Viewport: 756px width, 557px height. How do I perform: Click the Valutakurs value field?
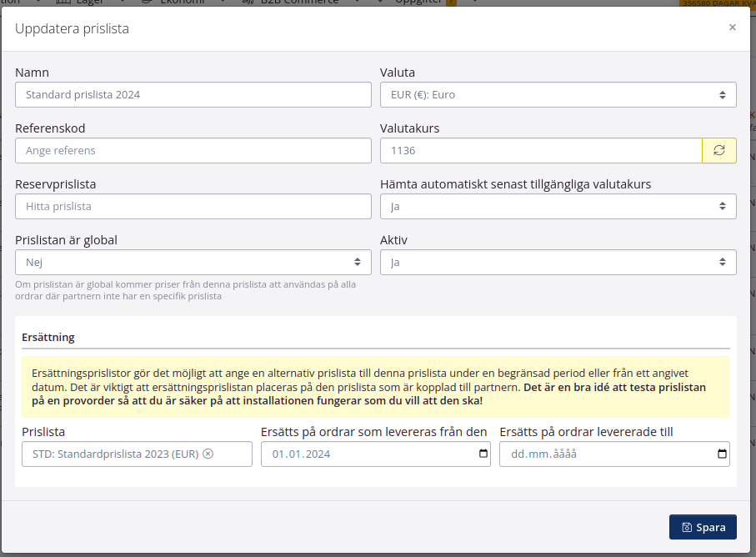(x=540, y=151)
